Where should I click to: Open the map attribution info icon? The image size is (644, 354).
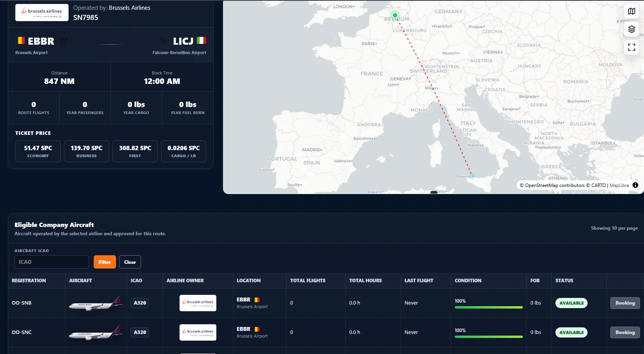pos(635,185)
